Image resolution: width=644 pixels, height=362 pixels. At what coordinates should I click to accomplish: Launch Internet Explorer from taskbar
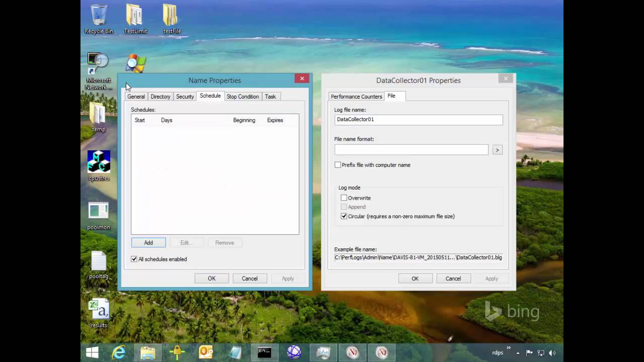119,352
